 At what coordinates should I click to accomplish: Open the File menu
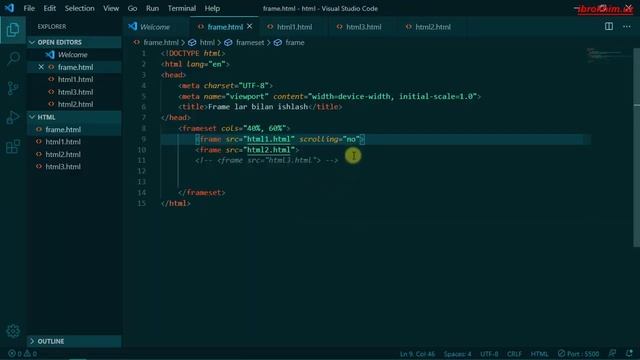[29, 8]
